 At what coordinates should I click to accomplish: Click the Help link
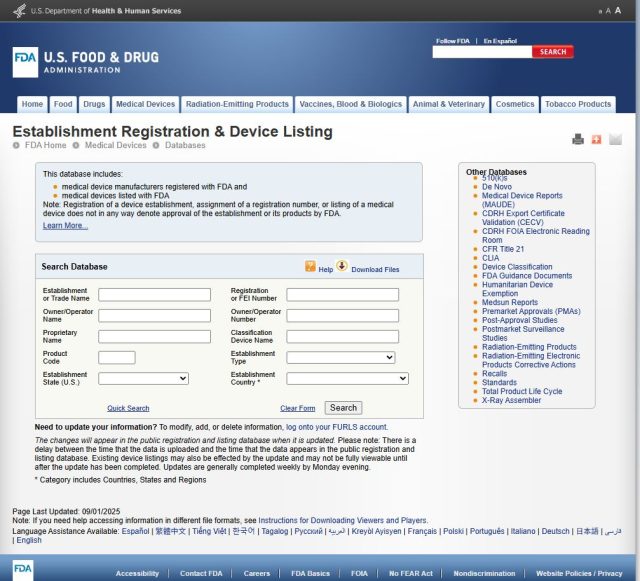(325, 269)
